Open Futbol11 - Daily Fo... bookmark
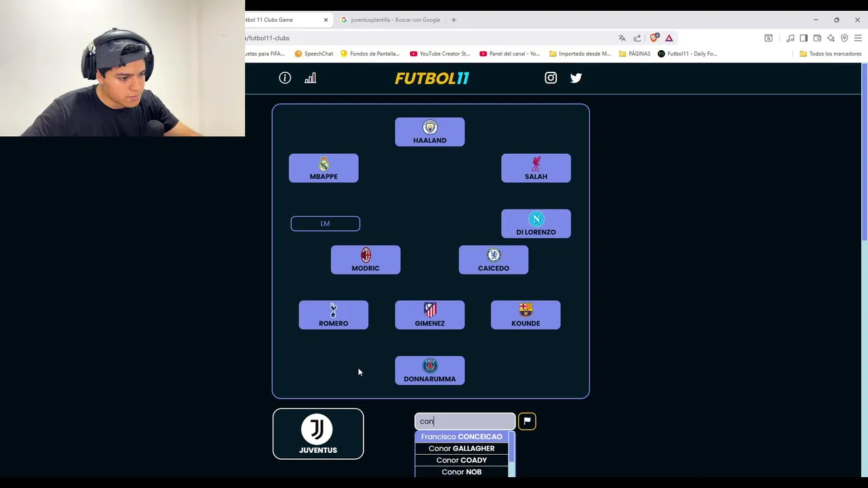 687,54
